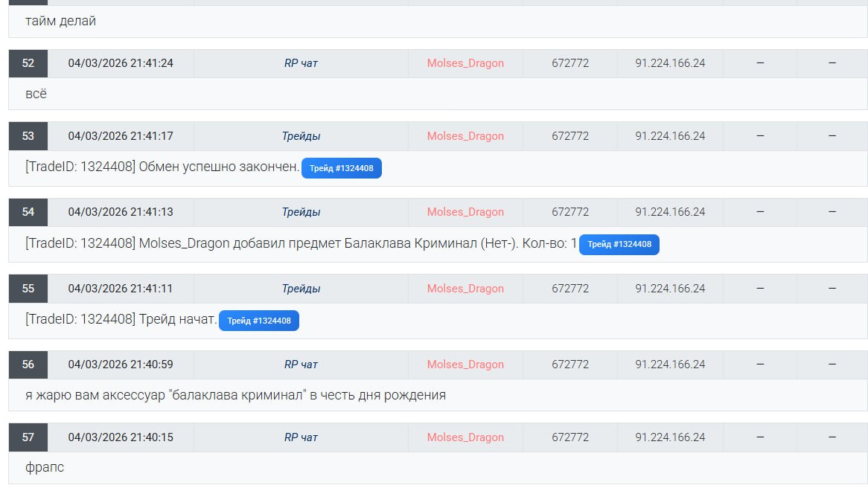Click the Molses_Dragon name in row 57
The image size is (868, 488).
(465, 437)
